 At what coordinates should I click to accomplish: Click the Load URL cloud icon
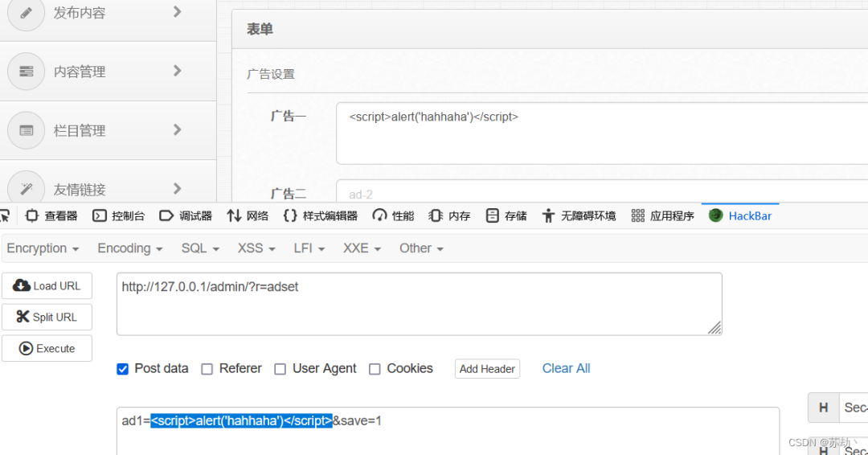22,285
